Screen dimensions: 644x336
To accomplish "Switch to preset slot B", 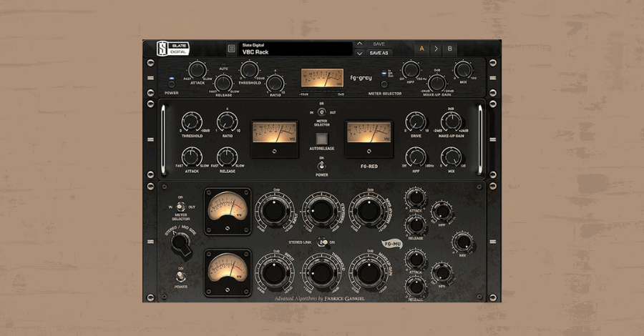I will [x=450, y=49].
